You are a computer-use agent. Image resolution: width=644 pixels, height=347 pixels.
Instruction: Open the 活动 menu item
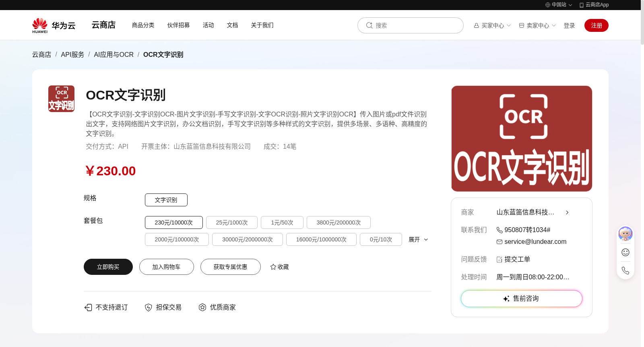(x=208, y=25)
